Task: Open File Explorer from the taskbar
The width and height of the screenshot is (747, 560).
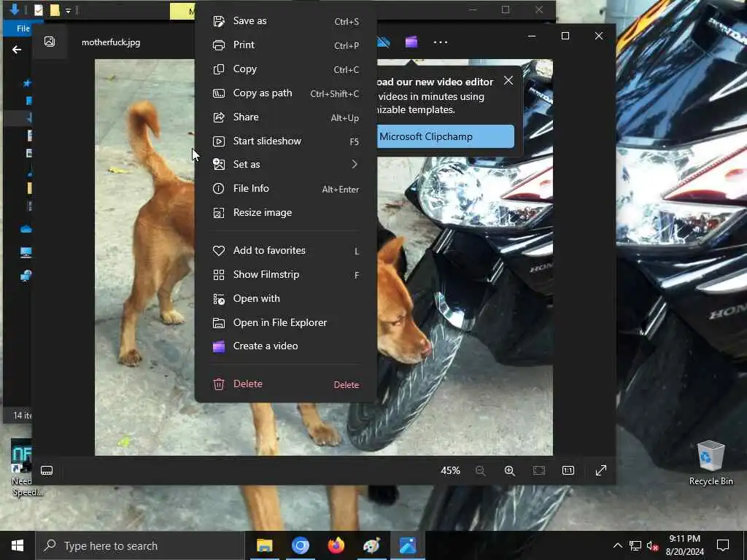Action: pyautogui.click(x=264, y=545)
